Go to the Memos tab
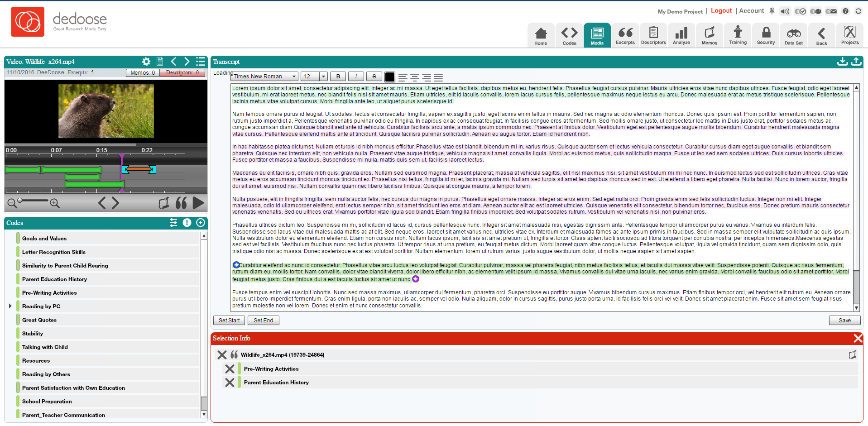Image resolution: width=868 pixels, height=426 pixels. [710, 35]
